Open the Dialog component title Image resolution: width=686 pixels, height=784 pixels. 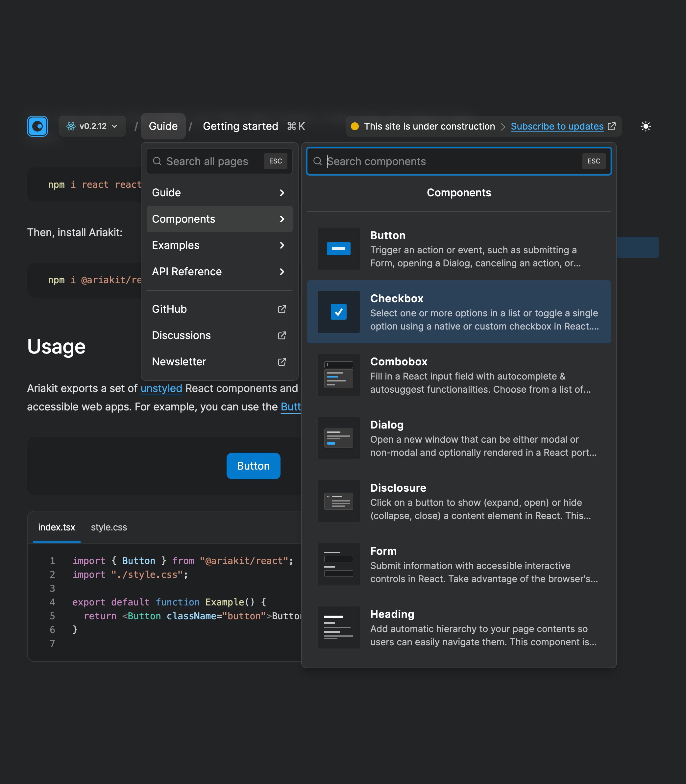point(387,425)
